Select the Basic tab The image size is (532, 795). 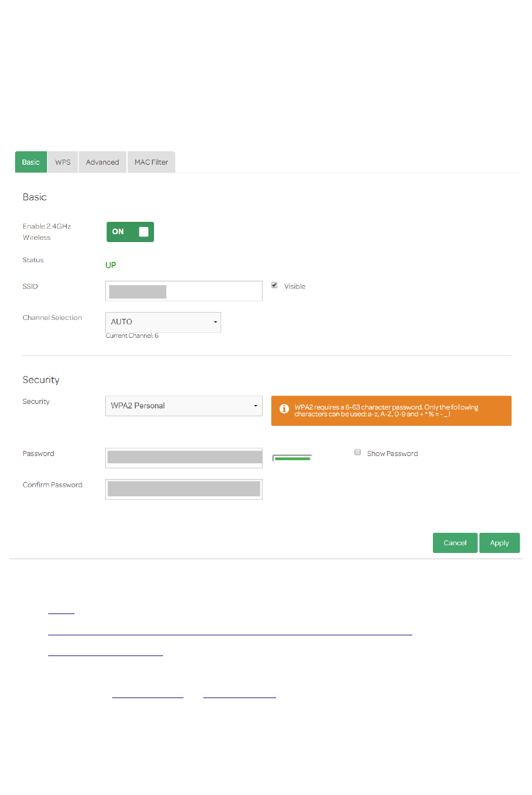(31, 162)
